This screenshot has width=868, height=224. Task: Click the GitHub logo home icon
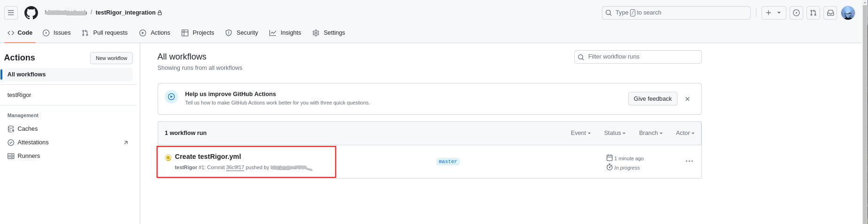31,13
